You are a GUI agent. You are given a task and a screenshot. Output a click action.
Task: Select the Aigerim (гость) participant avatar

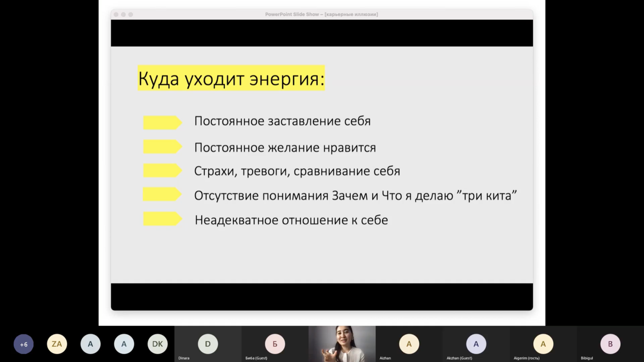coord(543,344)
